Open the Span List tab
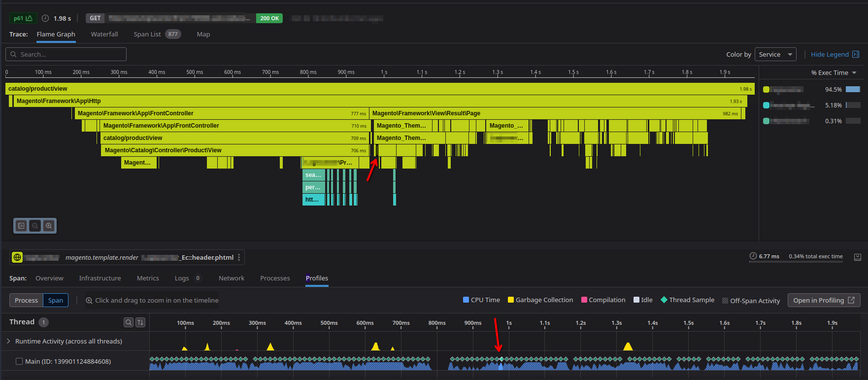Screen dimensions: 868x380 pos(147,34)
